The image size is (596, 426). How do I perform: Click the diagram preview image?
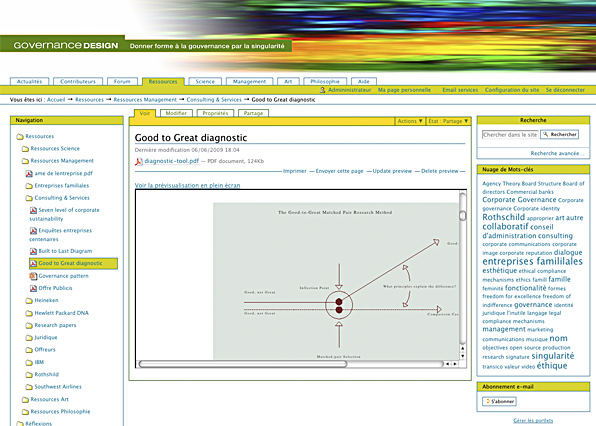coord(336,281)
